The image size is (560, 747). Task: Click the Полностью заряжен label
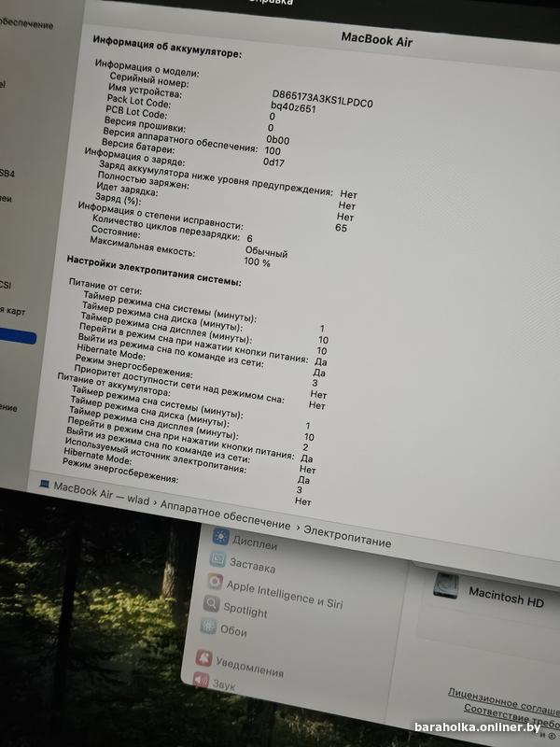coord(144,179)
